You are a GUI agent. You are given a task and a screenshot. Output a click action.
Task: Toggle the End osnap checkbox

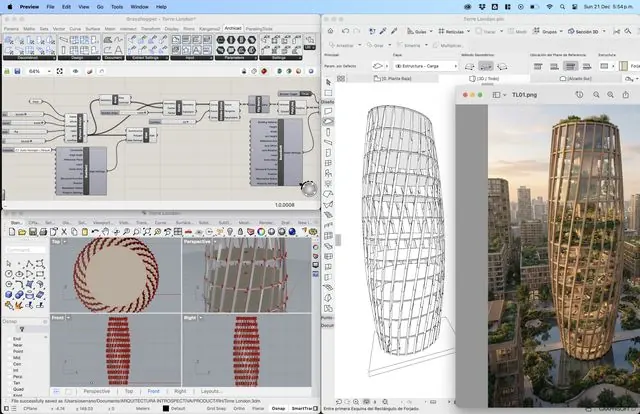[x=10, y=339]
